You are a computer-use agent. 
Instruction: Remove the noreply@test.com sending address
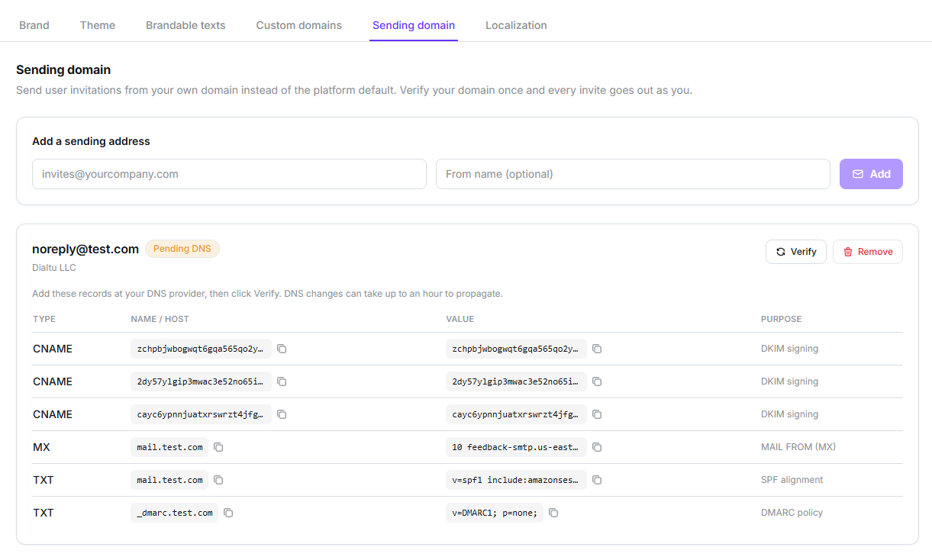[868, 252]
